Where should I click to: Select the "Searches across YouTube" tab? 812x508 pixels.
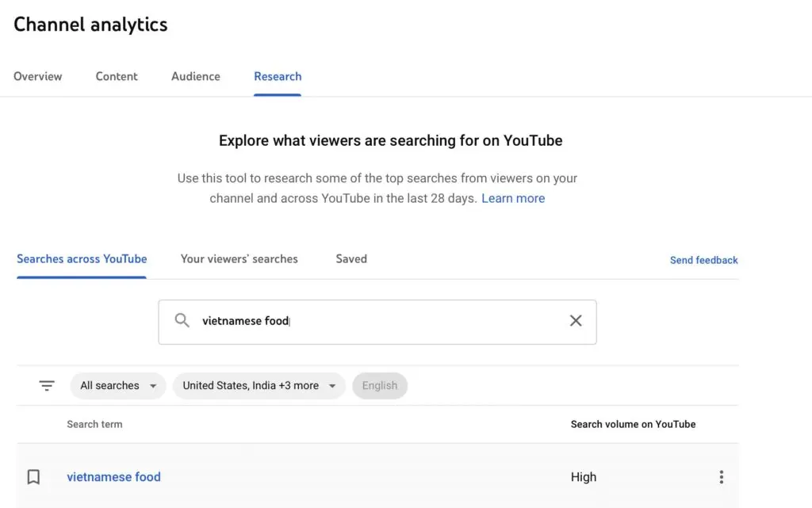(81, 258)
